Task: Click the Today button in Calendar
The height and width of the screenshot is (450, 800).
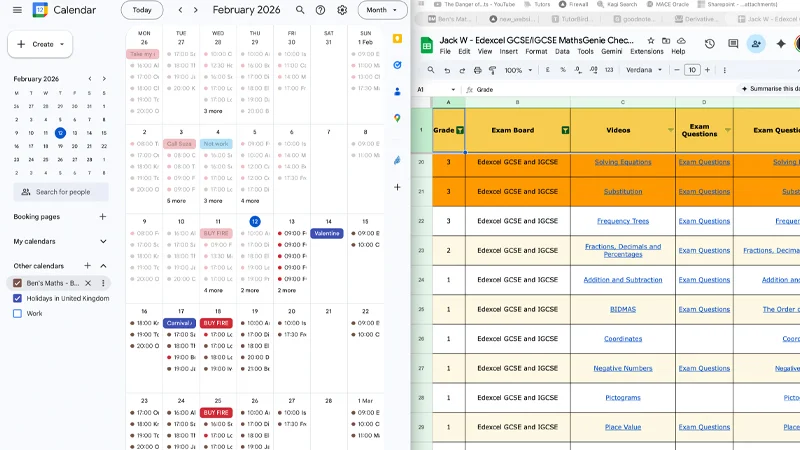Action: 142,10
